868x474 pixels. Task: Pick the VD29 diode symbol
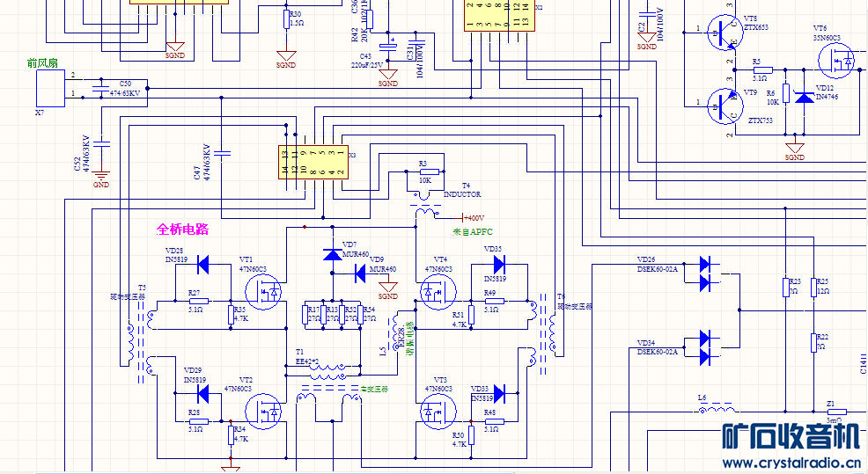click(203, 393)
